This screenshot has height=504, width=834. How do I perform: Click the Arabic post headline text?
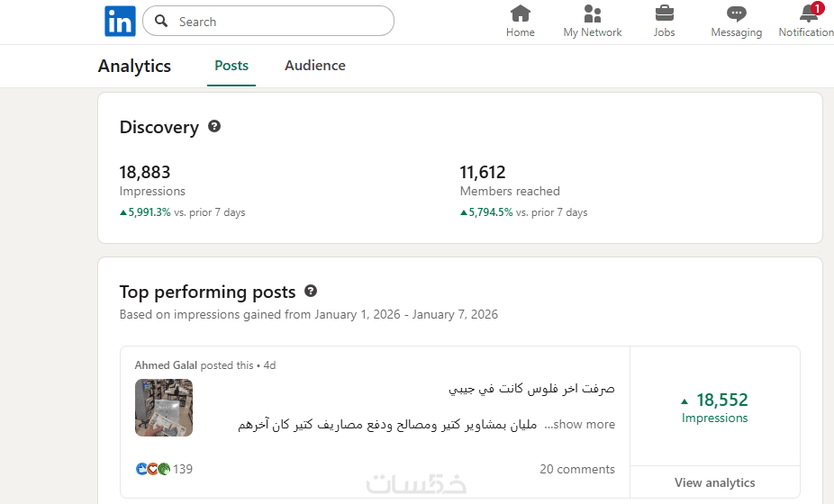[x=531, y=389]
